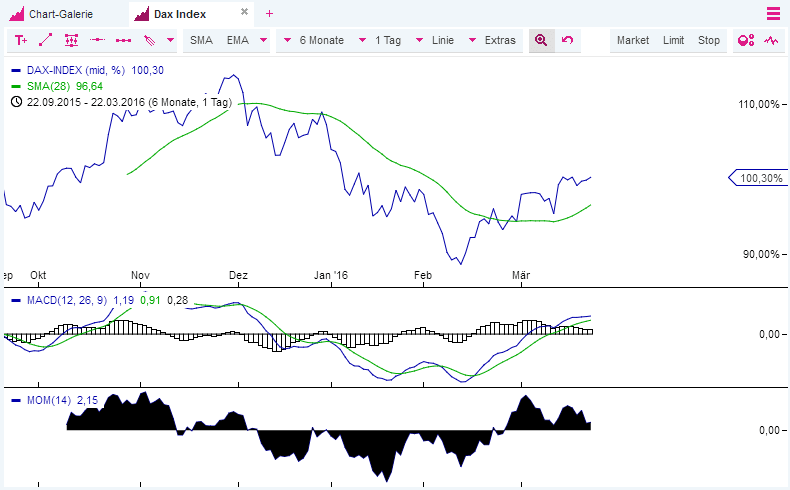
Task: Click the Mär time axis label
Action: 521,275
